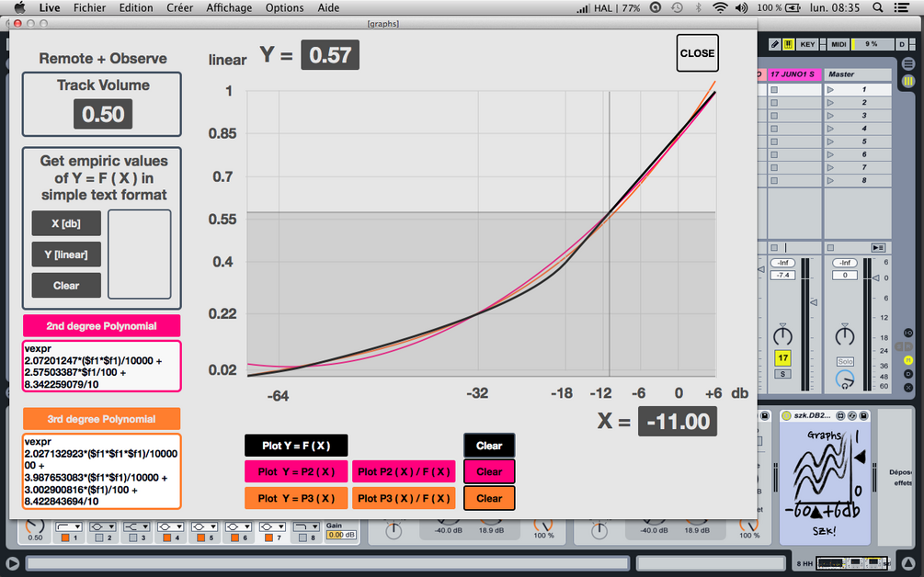This screenshot has height=577, width=924.
Task: Toggle EQ band 8 activator
Action: 302,537
